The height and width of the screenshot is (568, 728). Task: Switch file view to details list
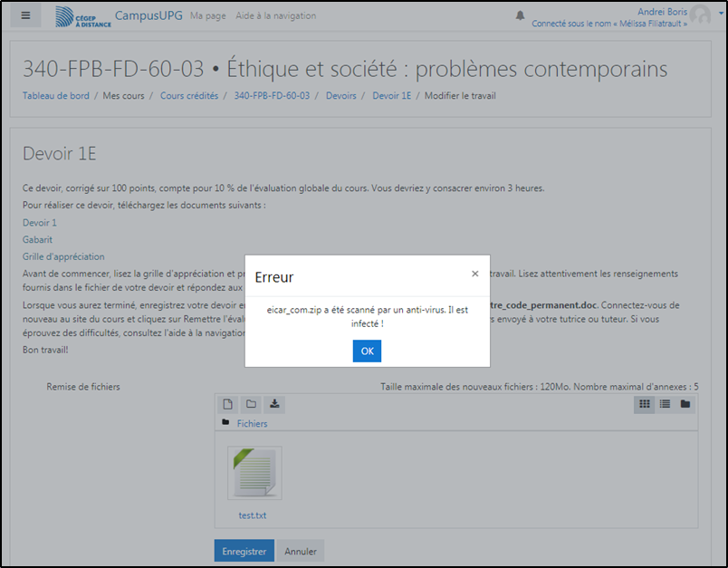pyautogui.click(x=665, y=404)
